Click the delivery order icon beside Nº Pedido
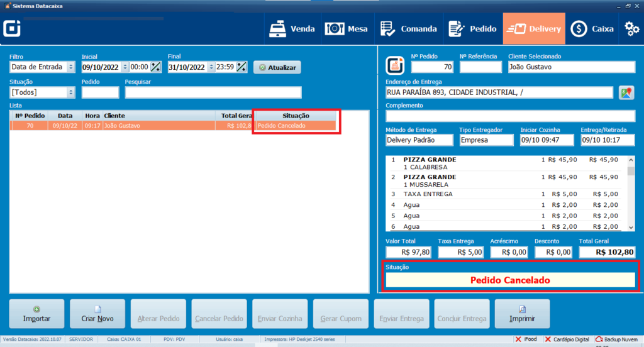The image size is (644, 347). pyautogui.click(x=396, y=64)
